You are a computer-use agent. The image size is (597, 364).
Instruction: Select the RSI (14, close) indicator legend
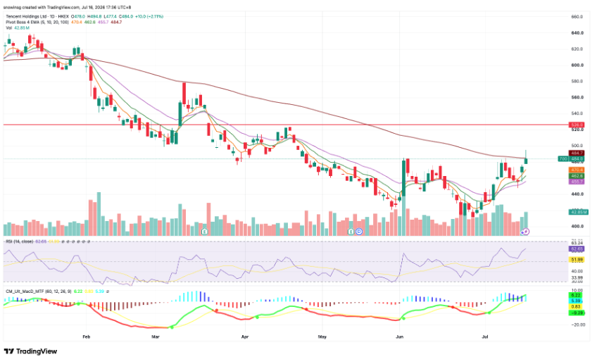(x=20, y=241)
